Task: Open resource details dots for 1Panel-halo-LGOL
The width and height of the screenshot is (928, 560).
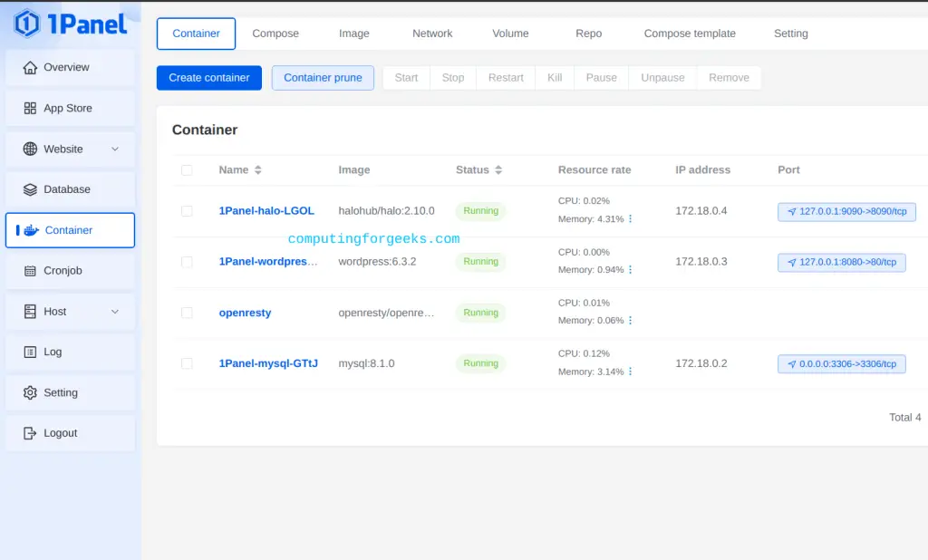Action: [x=631, y=219]
